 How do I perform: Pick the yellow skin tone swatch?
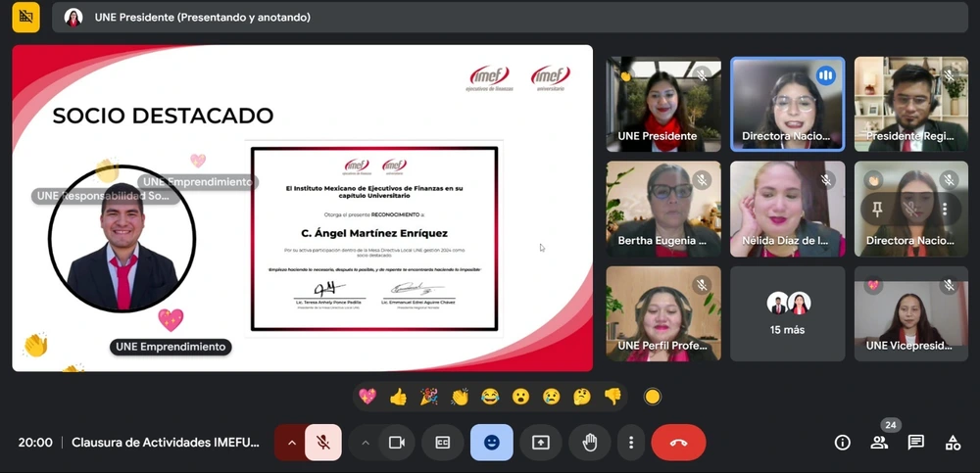point(652,397)
